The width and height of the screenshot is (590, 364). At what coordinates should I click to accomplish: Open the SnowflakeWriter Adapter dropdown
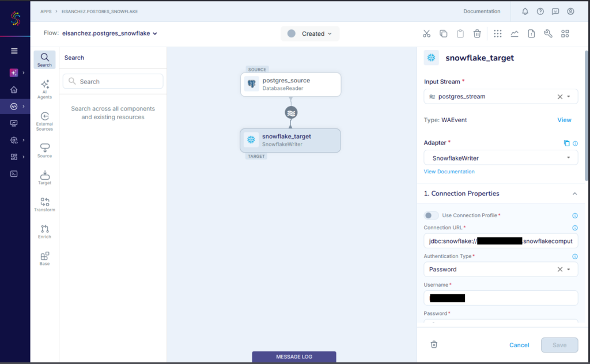click(x=501, y=158)
